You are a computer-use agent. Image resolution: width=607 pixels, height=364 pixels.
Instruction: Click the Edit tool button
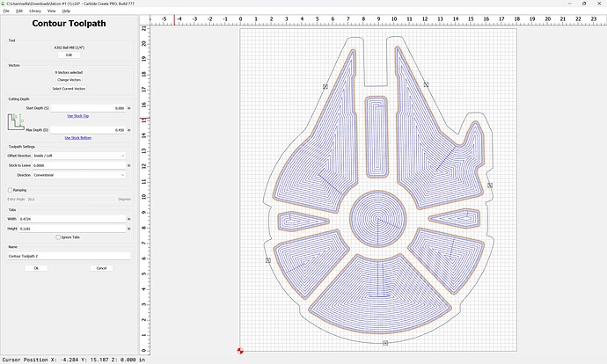(x=69, y=55)
